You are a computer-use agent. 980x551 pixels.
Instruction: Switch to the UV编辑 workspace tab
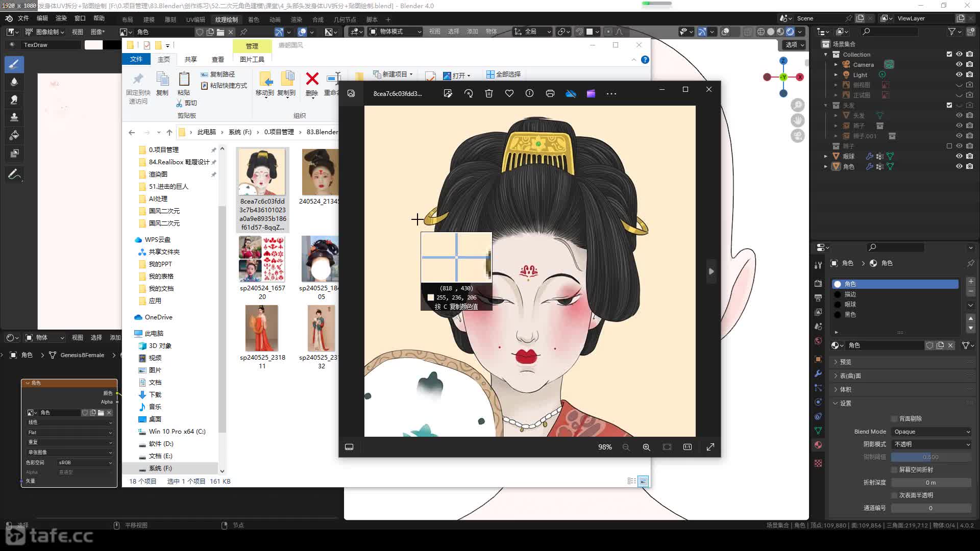tap(195, 19)
